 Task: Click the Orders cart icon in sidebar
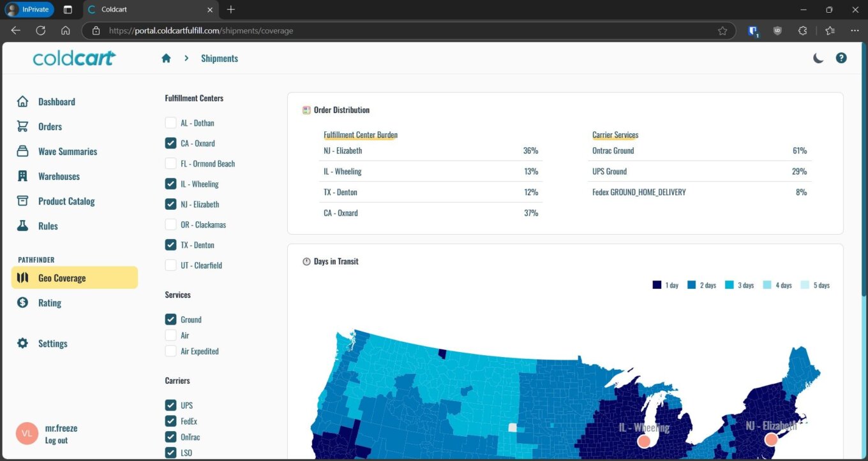click(23, 126)
